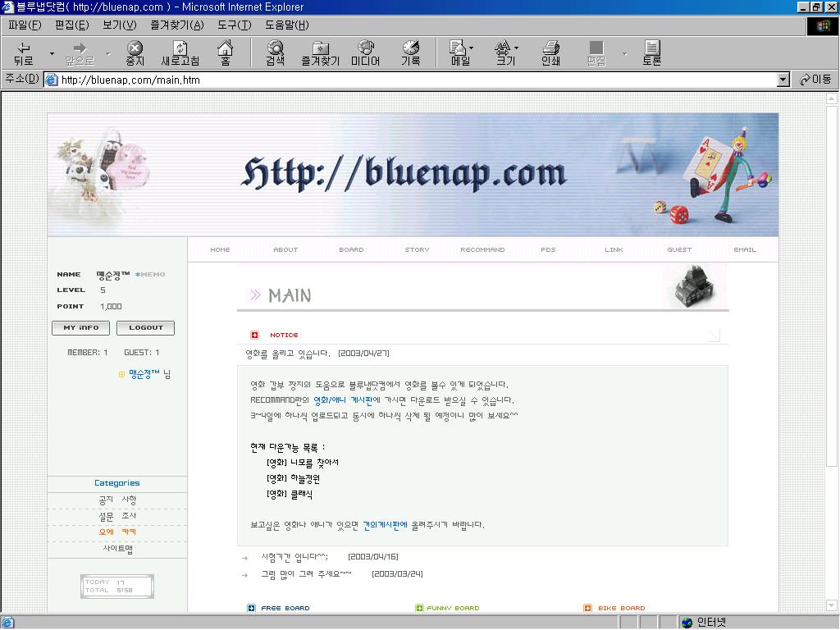Viewport: 840px width, 630px height.
Task: Go to Home (홈) toolbar icon
Action: [224, 53]
